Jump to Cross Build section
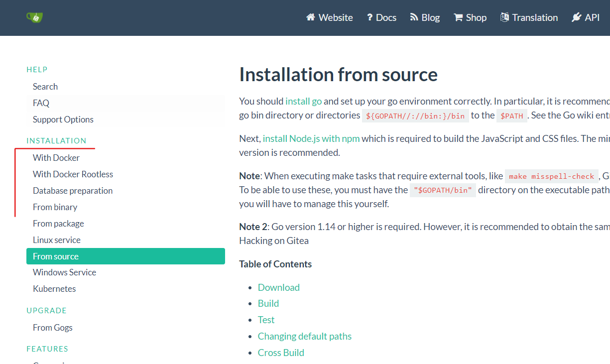This screenshot has height=364, width=610. [281, 353]
